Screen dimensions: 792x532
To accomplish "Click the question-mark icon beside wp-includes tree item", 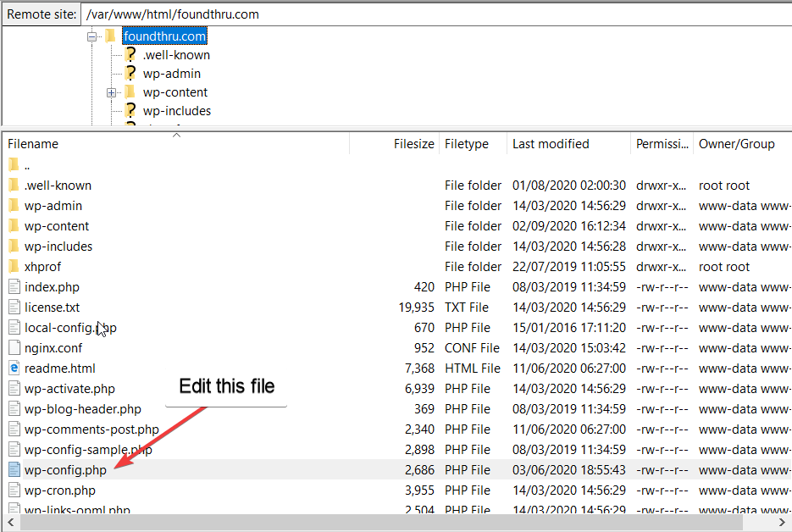I will pos(130,110).
